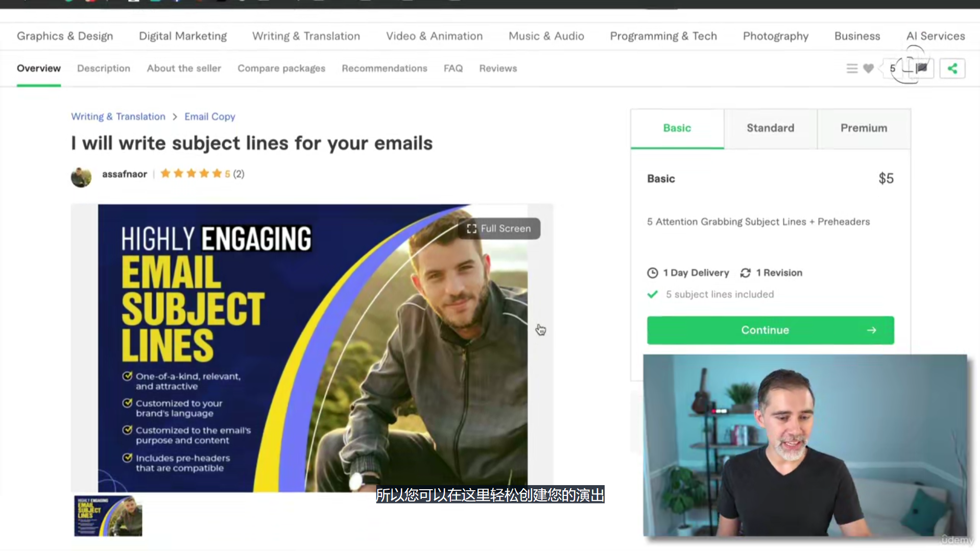Go to the Reviews section tab
This screenshot has height=551, width=980.
click(x=498, y=68)
